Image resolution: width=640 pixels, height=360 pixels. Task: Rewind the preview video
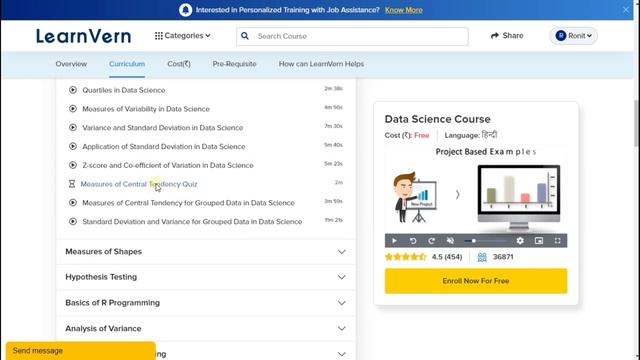pyautogui.click(x=413, y=241)
